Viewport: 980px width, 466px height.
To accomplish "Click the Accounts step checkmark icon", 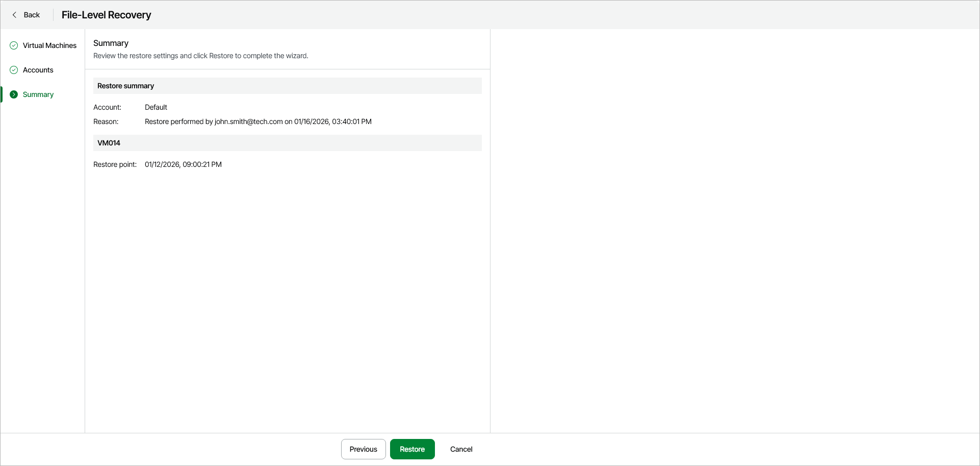I will click(x=14, y=70).
